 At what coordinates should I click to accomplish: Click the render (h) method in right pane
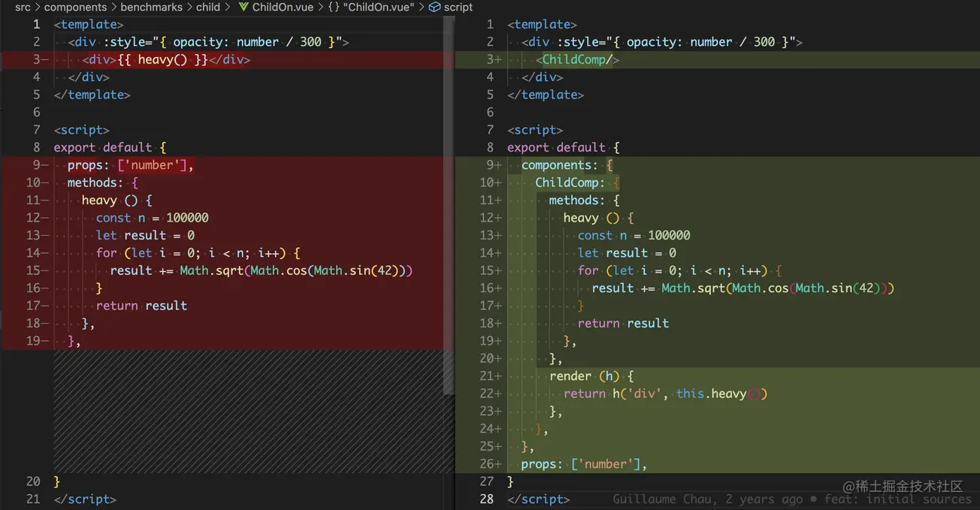tap(591, 376)
